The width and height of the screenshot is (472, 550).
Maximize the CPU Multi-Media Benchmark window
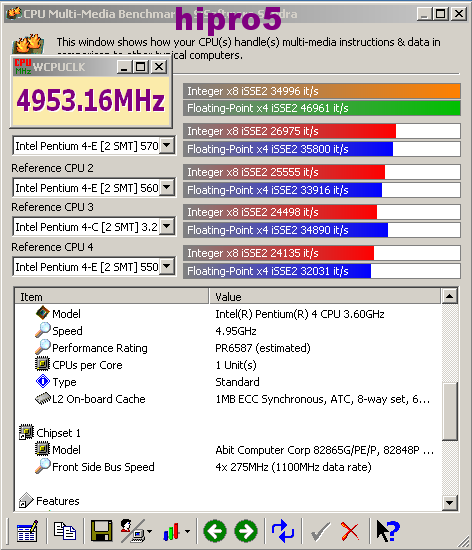pyautogui.click(x=440, y=14)
